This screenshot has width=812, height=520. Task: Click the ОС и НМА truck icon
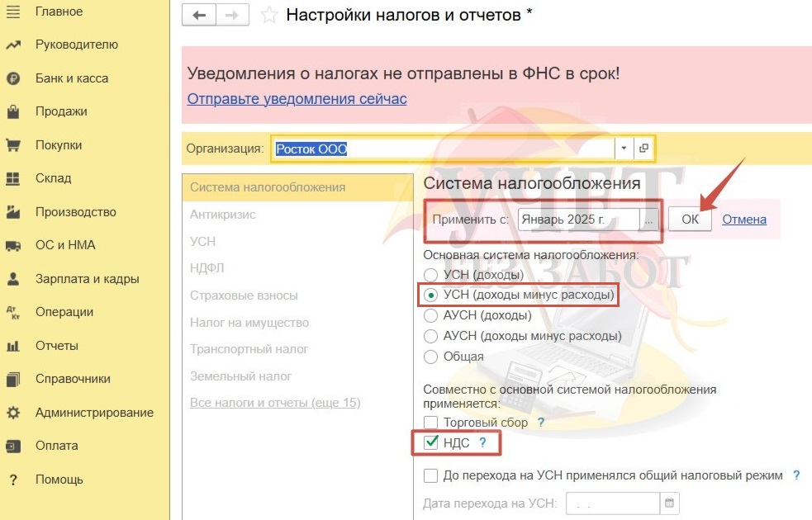pos(13,246)
